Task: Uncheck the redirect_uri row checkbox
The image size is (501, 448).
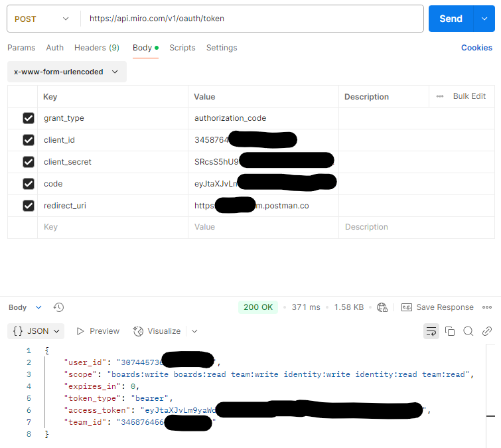Action: (29, 206)
